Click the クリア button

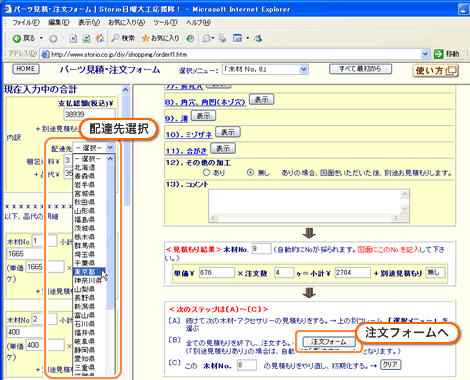click(x=390, y=365)
